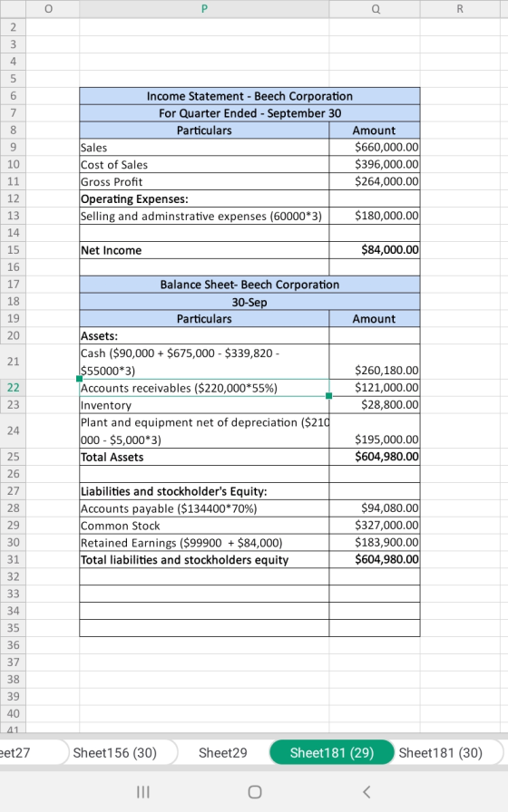Select the Retained Earnings cell
Image resolution: width=508 pixels, height=812 pixels.
point(204,543)
